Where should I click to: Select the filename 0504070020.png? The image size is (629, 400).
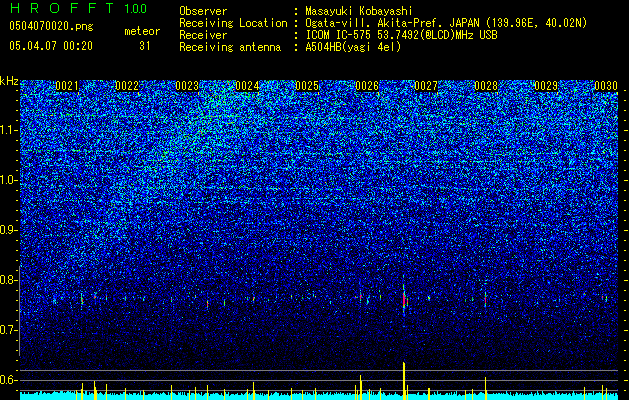pos(51,26)
